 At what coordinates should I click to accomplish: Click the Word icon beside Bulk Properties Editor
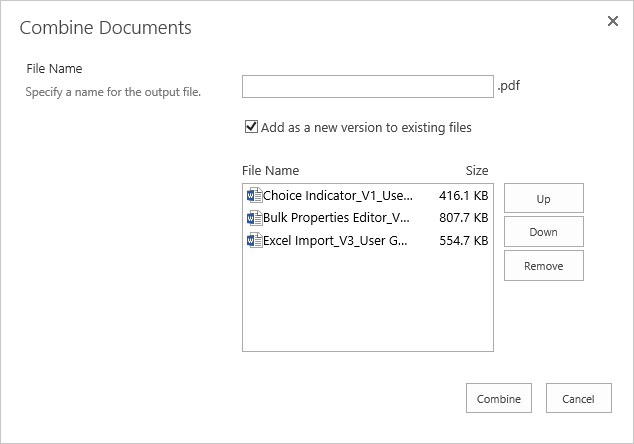[x=254, y=218]
